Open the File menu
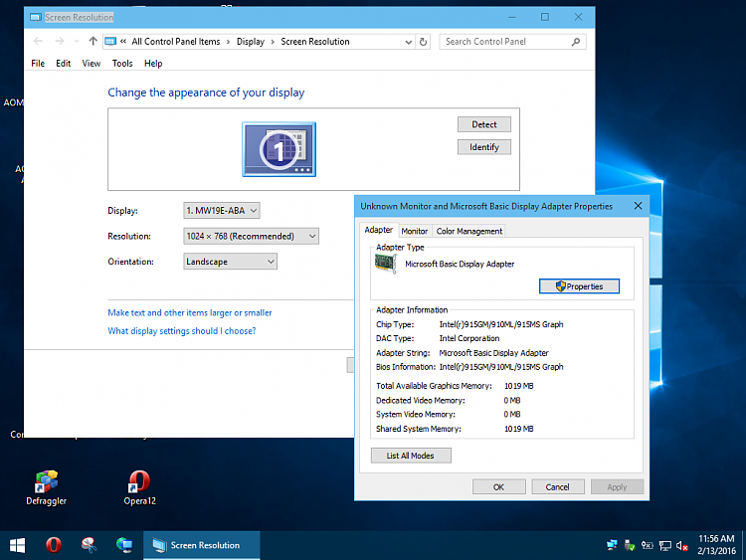Screen dimensions: 746x560 (38, 64)
